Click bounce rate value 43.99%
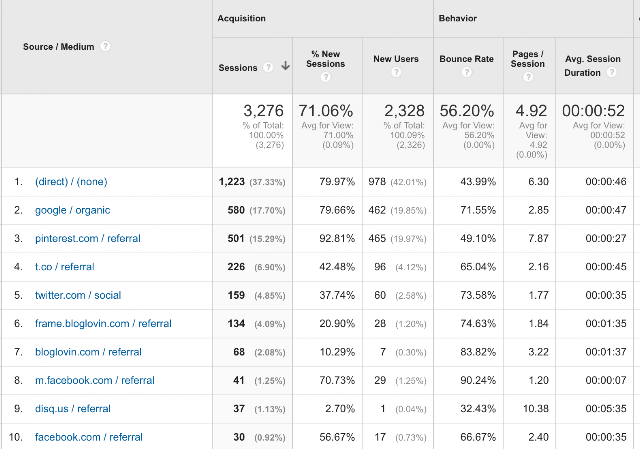 (x=478, y=182)
